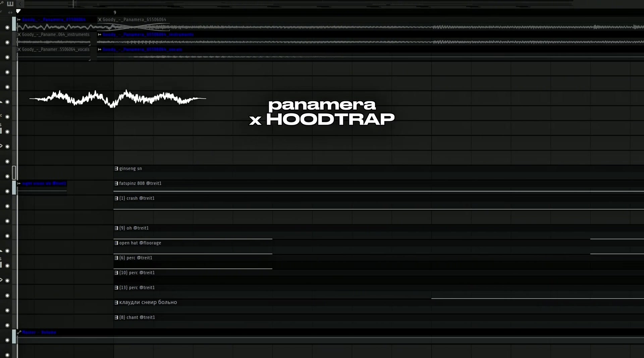Screen dimensions: 644x358
Task: Click the playhead marker at the timeline start
Action: (18, 11)
